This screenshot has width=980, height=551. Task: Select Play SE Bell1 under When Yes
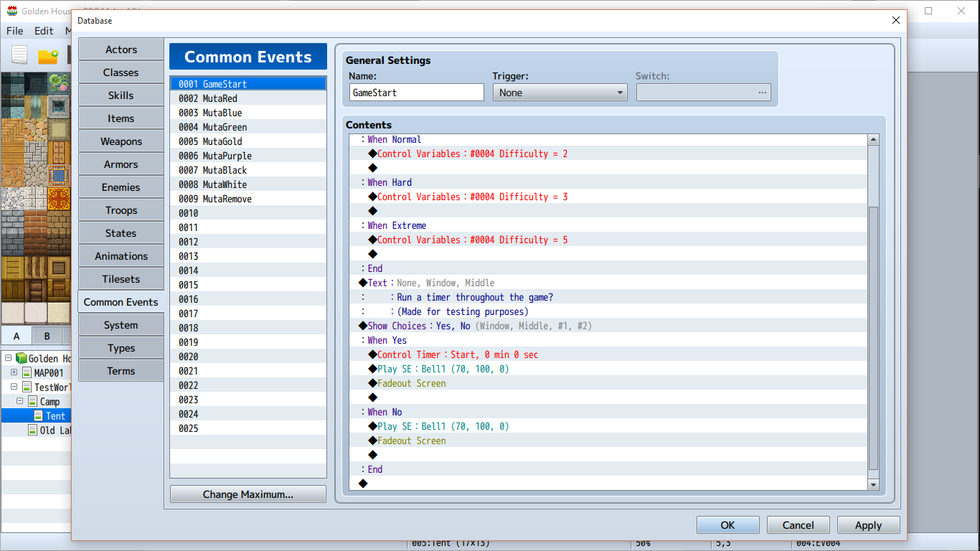coord(608,369)
